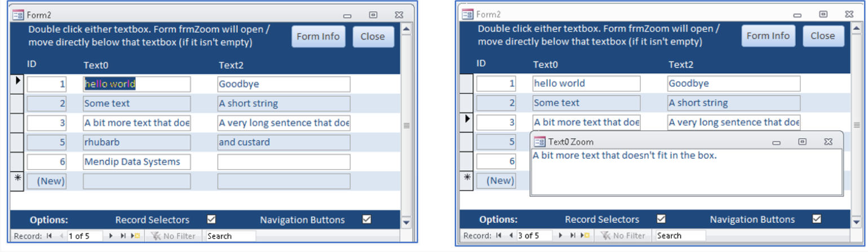This screenshot has width=868, height=252.
Task: Restore the Text0 Zoom popup window
Action: tap(802, 142)
